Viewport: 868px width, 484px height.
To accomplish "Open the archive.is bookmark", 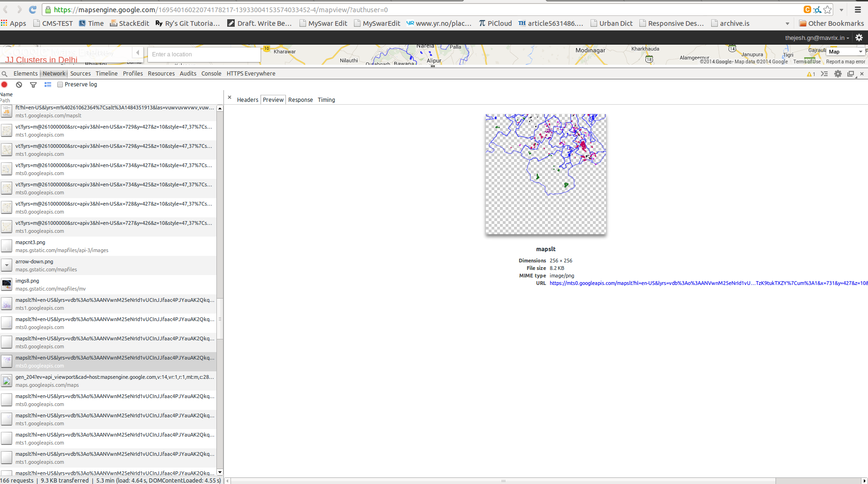I will click(x=730, y=23).
